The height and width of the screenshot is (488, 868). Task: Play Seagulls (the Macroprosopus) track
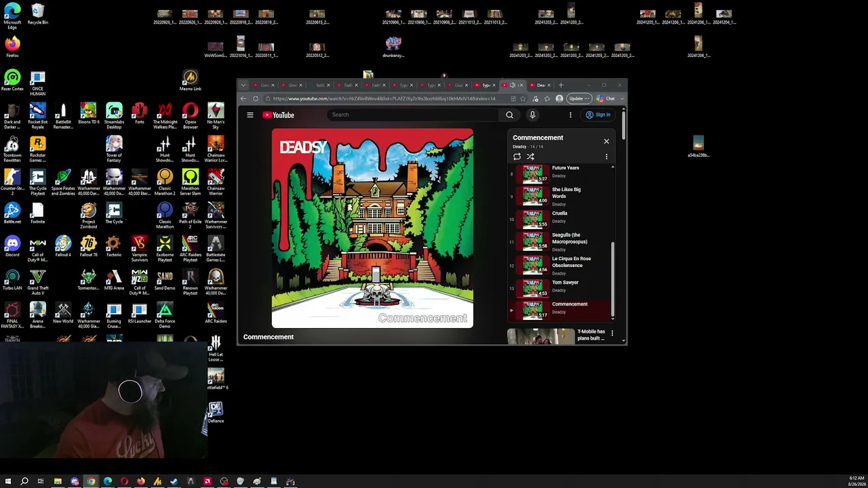(x=560, y=241)
